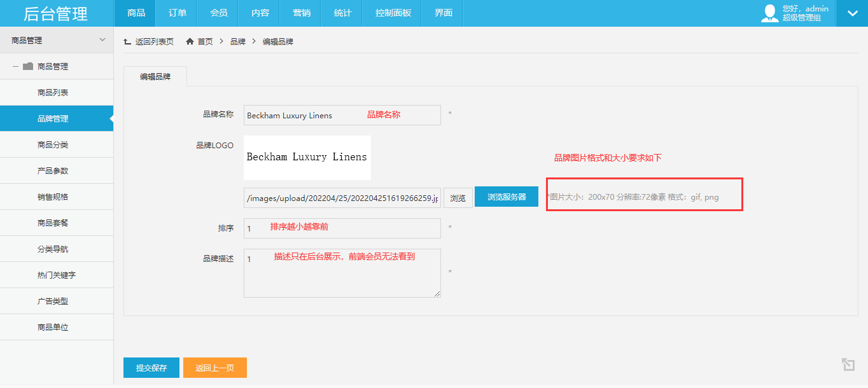Click the admin user avatar icon
The height and width of the screenshot is (388, 868).
click(770, 13)
